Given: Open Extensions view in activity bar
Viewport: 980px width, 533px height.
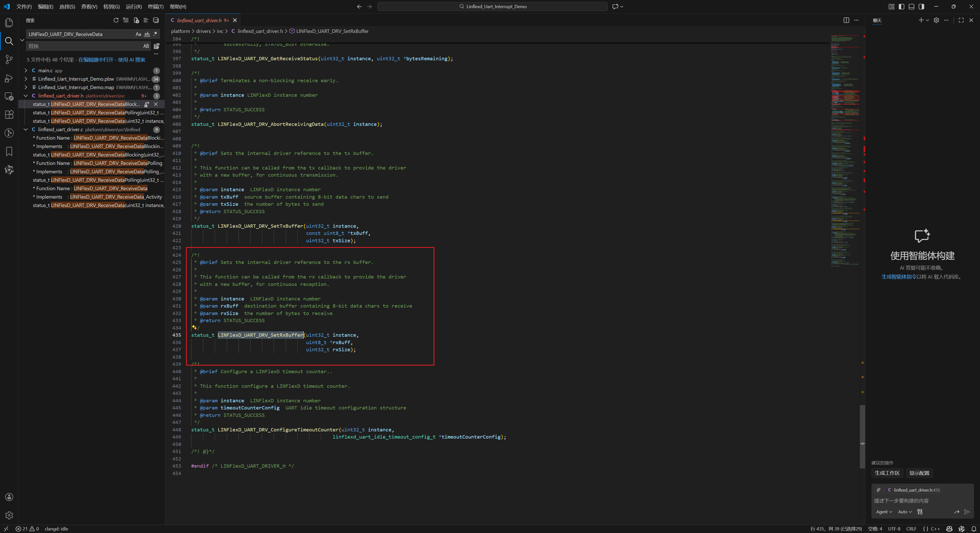Looking at the screenshot, I should [9, 115].
